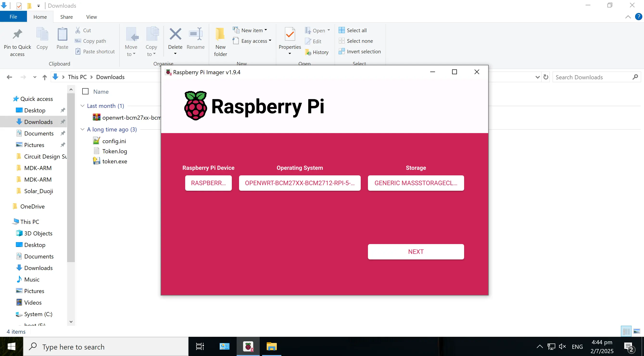This screenshot has height=356, width=644.
Task: Open the recent locations dropdown arrow
Action: pyautogui.click(x=35, y=77)
